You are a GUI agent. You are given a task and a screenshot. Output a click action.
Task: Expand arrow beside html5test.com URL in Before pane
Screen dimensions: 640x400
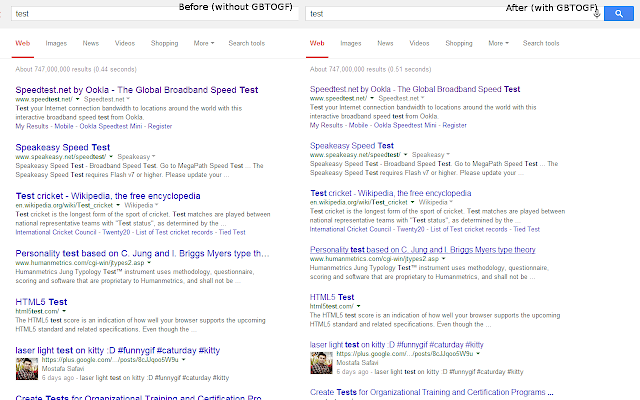[x=64, y=311]
